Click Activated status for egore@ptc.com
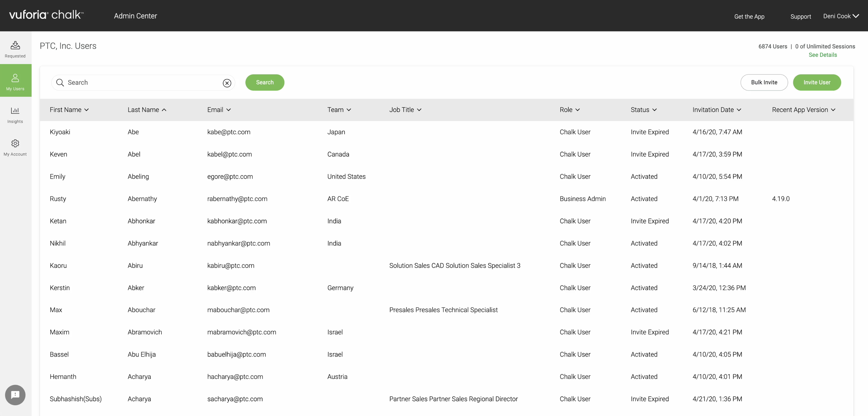Viewport: 868px width, 416px height. [644, 177]
